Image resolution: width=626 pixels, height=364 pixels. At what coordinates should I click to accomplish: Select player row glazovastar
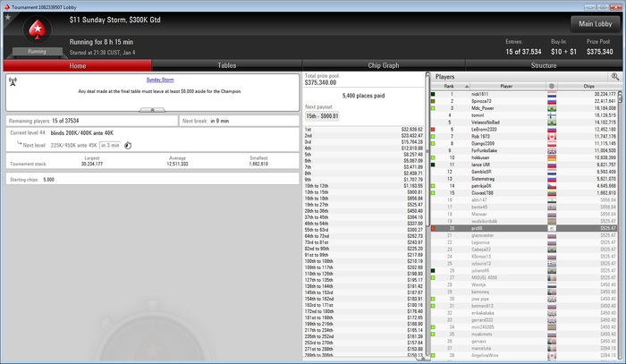524,235
